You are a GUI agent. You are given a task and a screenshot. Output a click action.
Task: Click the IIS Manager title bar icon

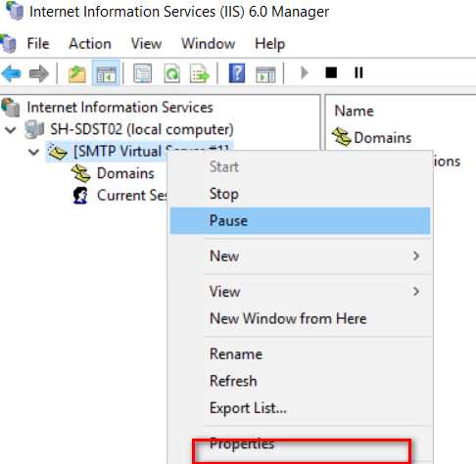coord(15,11)
